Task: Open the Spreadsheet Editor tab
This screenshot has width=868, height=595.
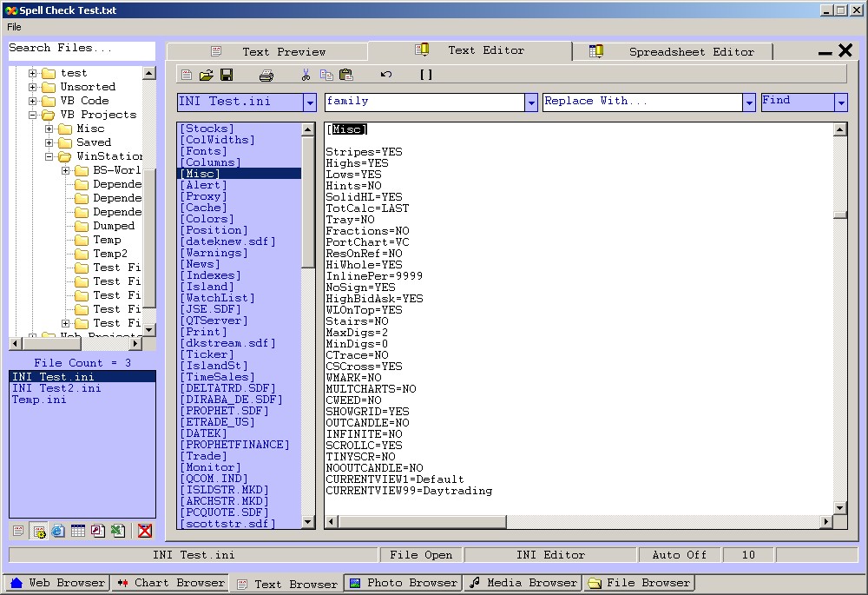Action: click(672, 51)
